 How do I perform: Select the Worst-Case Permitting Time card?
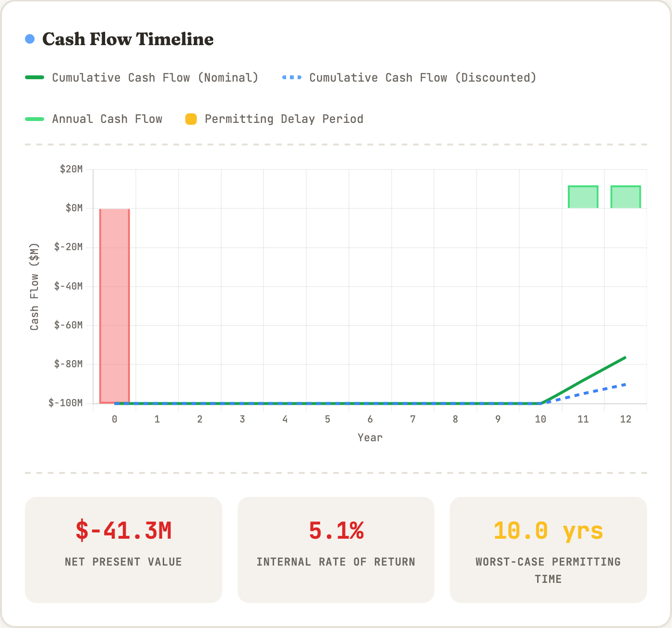tap(548, 550)
